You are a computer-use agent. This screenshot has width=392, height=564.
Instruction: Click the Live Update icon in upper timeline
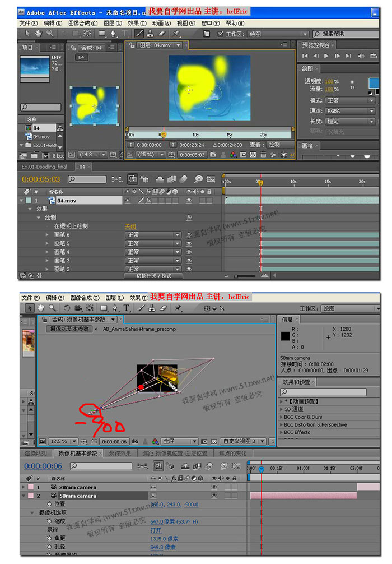tap(132, 179)
